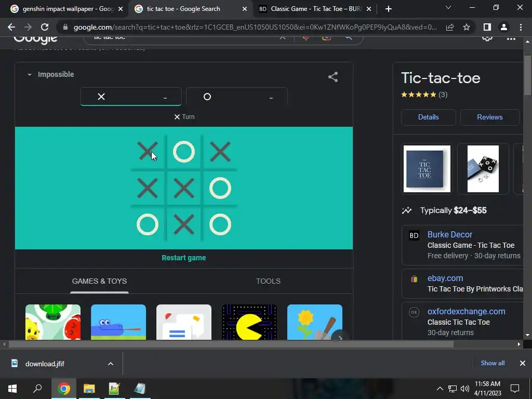
Task: Open the Impossible difficulty dropdown
Action: (50, 74)
